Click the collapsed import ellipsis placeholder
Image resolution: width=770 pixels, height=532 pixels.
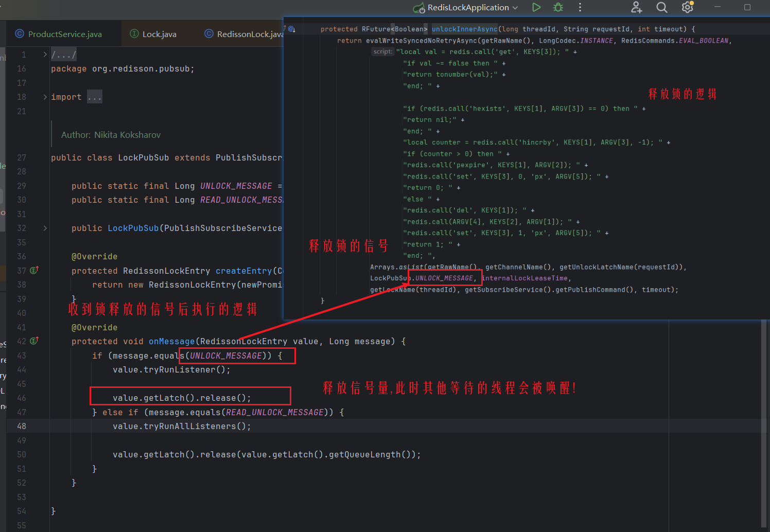95,97
